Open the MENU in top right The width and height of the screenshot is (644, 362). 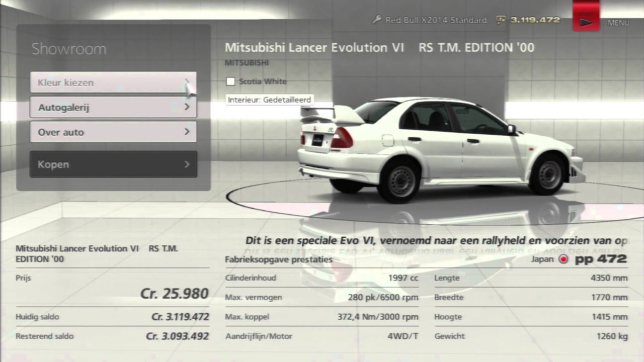pos(618,23)
